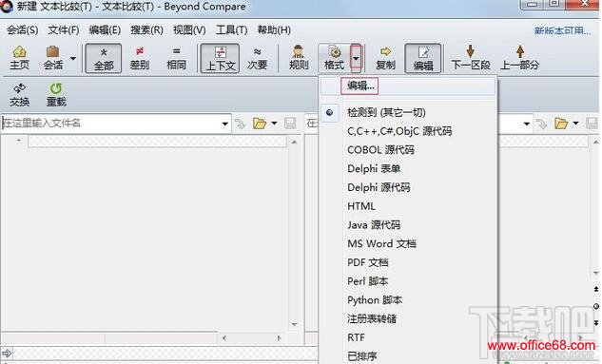Click the right pane save disk icon

(592, 124)
